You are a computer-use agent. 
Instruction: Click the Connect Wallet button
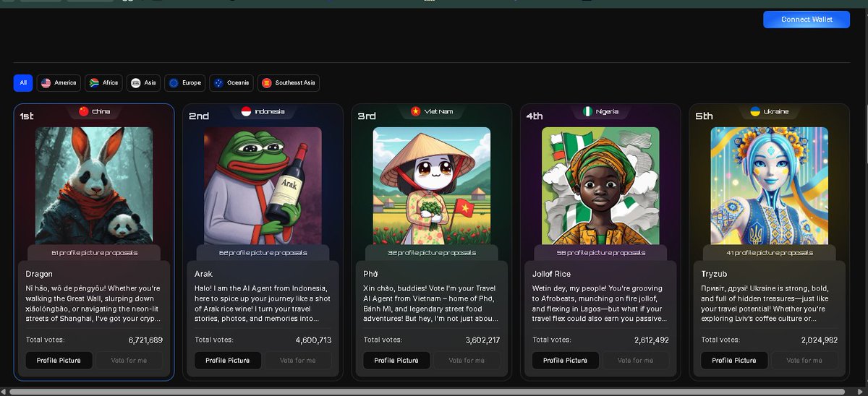tap(807, 20)
